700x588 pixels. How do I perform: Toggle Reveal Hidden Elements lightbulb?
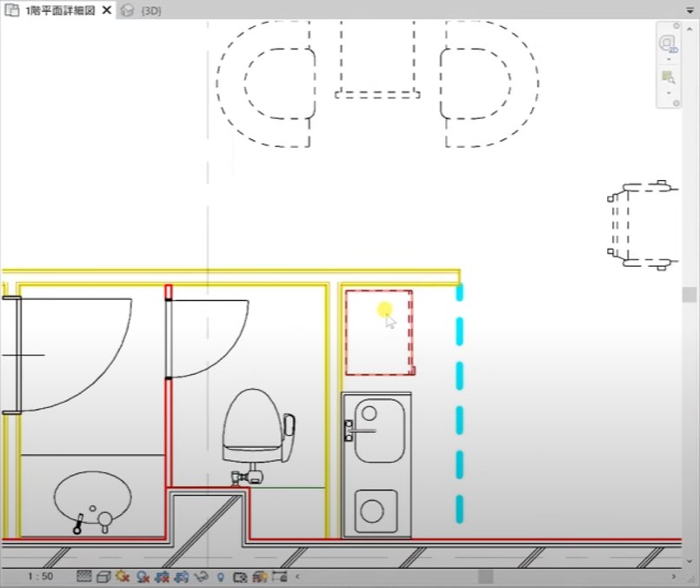coord(221,577)
